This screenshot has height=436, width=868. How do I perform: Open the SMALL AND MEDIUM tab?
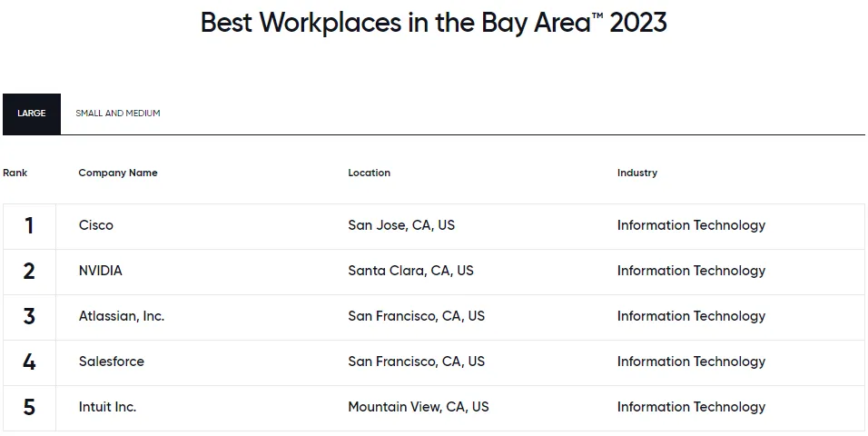click(118, 114)
